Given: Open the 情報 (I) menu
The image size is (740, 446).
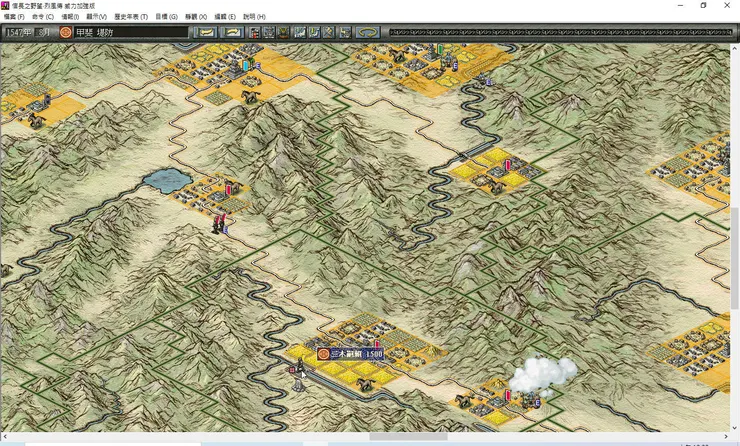Looking at the screenshot, I should point(70,17).
